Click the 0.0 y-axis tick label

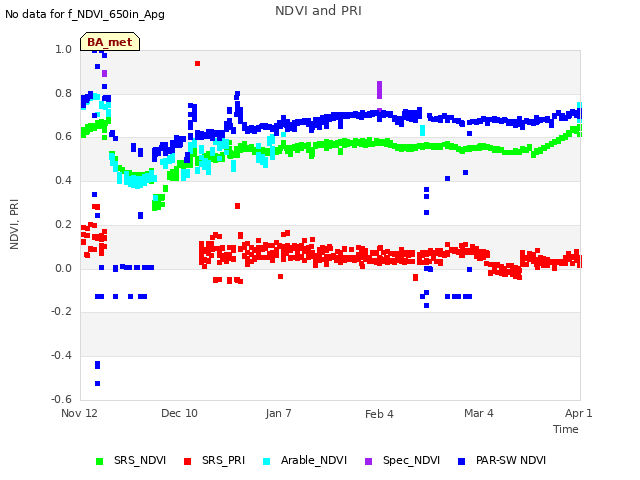pos(63,268)
